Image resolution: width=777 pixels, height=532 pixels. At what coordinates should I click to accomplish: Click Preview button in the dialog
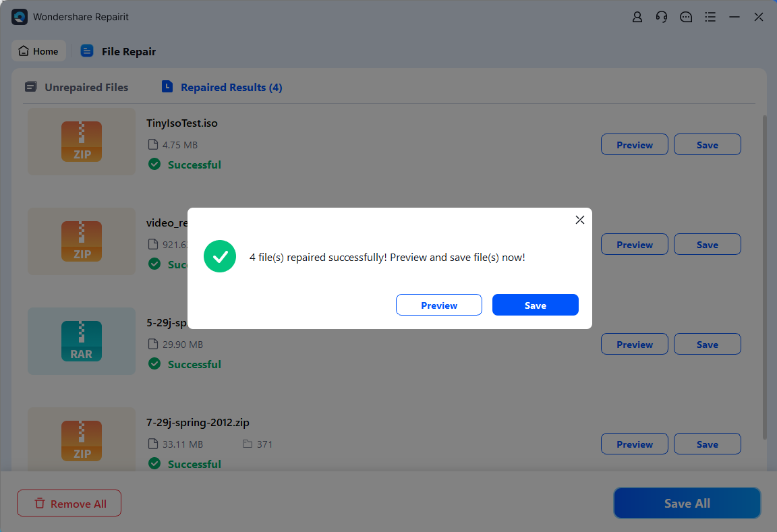(x=439, y=305)
